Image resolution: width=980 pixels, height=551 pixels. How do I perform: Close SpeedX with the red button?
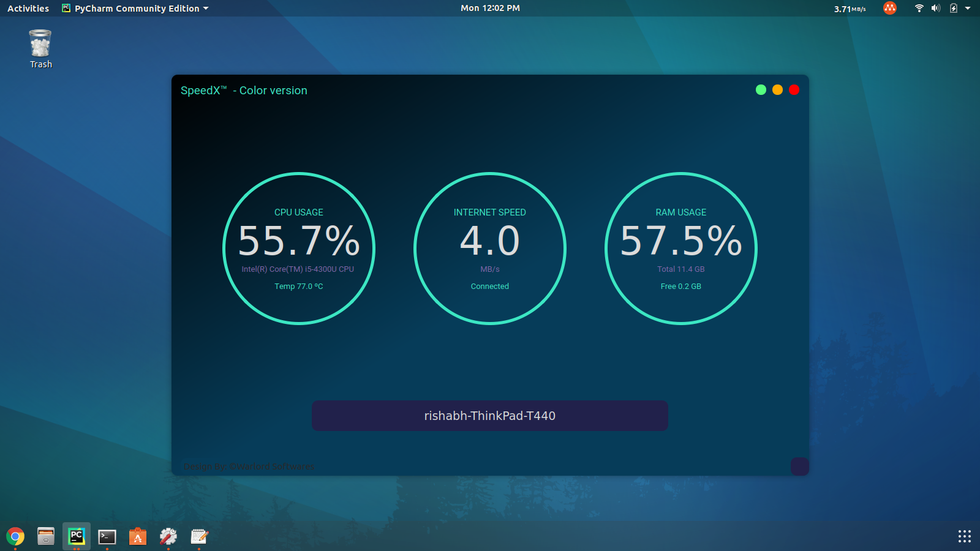794,90
